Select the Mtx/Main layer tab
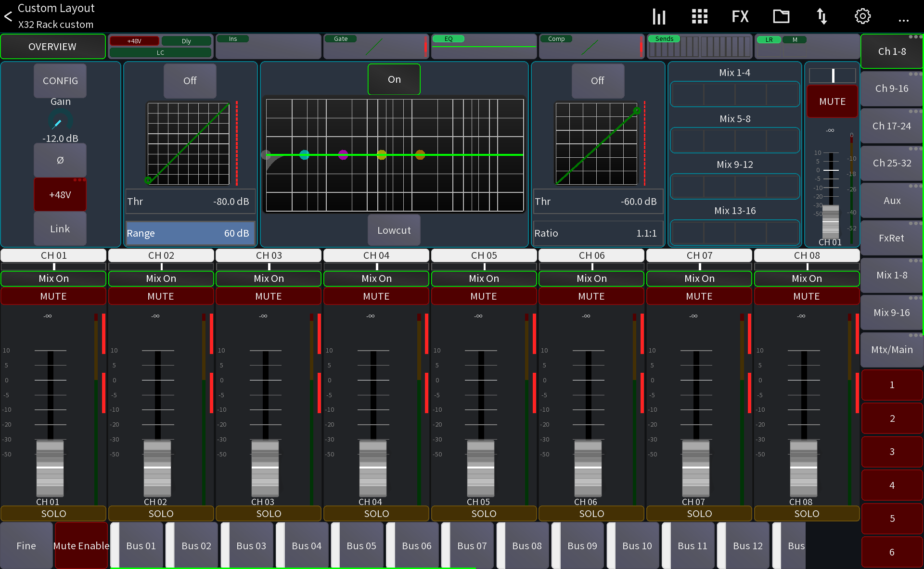 891,350
